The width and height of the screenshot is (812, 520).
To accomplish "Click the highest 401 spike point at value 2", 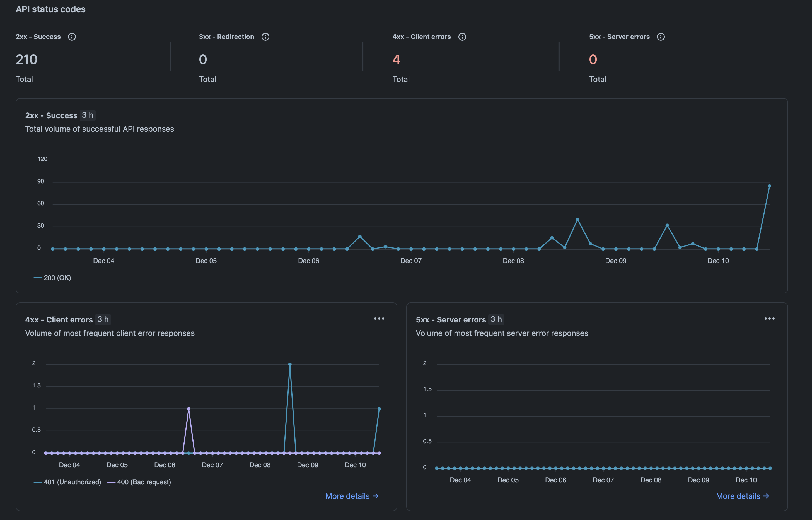I will pyautogui.click(x=290, y=364).
